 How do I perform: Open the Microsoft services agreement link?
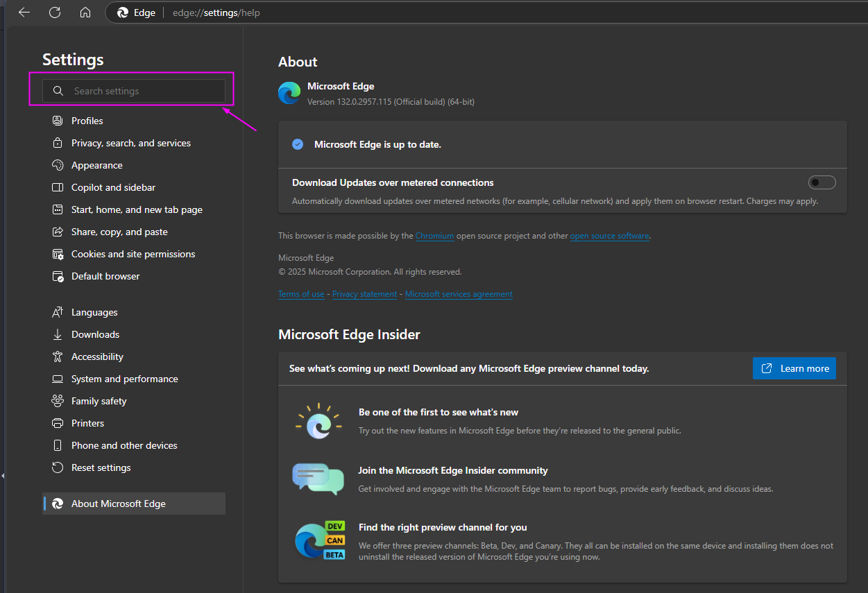coord(459,294)
